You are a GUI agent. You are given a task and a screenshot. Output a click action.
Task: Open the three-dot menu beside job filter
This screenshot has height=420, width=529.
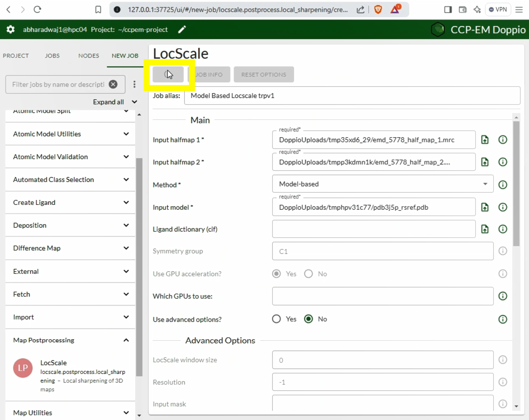134,84
